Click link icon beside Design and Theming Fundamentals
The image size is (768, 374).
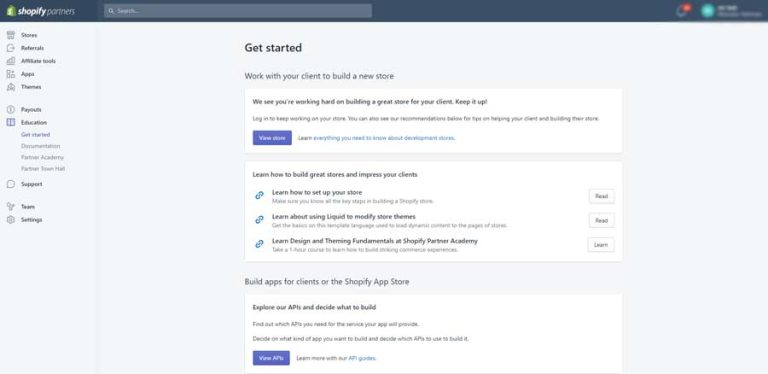click(x=260, y=244)
